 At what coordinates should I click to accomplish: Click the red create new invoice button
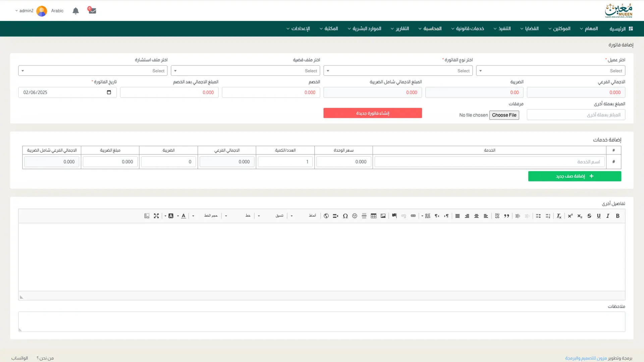[x=372, y=113]
